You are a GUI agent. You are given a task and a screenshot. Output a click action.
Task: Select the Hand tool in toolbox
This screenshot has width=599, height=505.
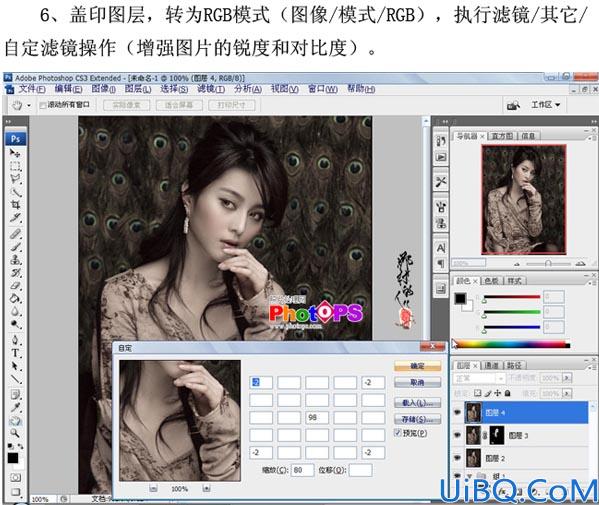15,421
